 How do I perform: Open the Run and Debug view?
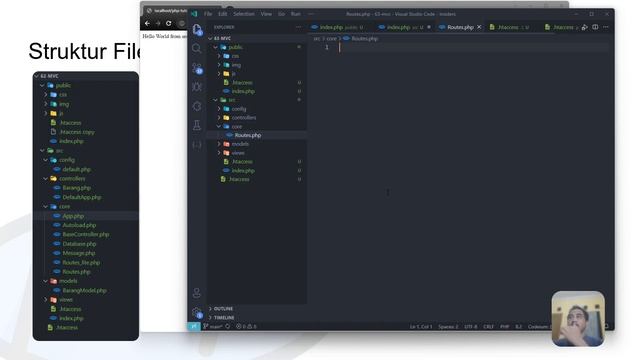point(197,87)
